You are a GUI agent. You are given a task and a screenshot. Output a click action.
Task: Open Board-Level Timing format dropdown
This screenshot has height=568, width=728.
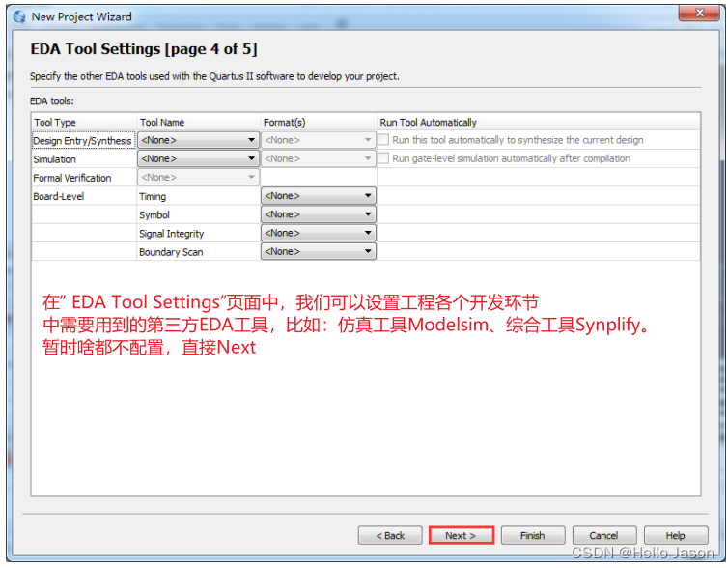click(318, 196)
